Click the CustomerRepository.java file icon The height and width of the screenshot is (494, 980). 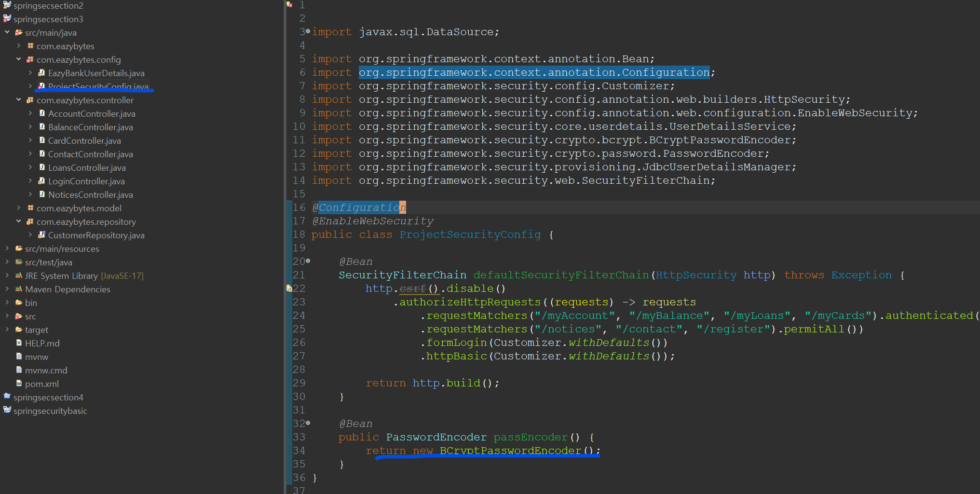point(42,235)
